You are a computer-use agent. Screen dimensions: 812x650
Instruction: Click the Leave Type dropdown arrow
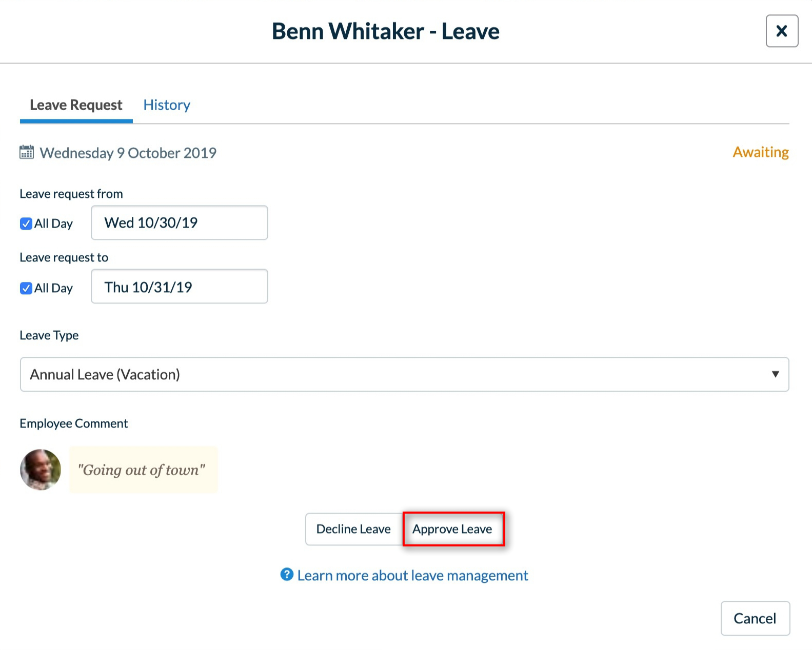coord(775,374)
